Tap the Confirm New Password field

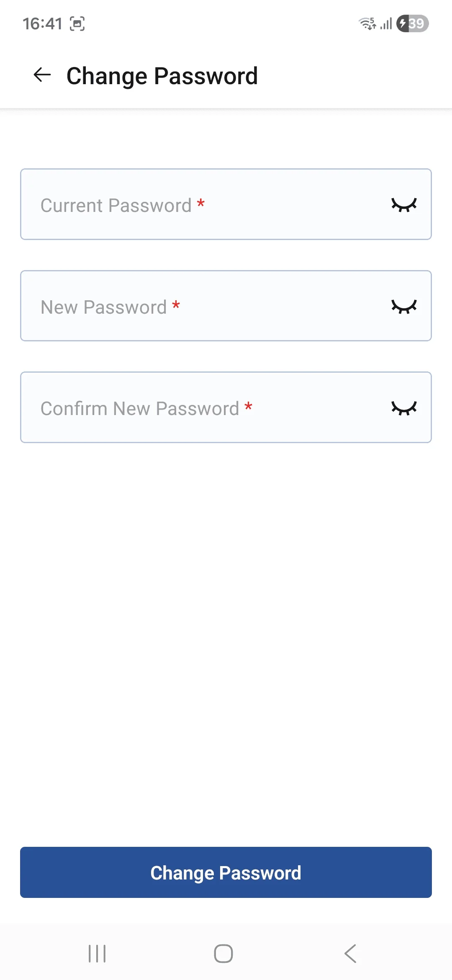click(201, 407)
